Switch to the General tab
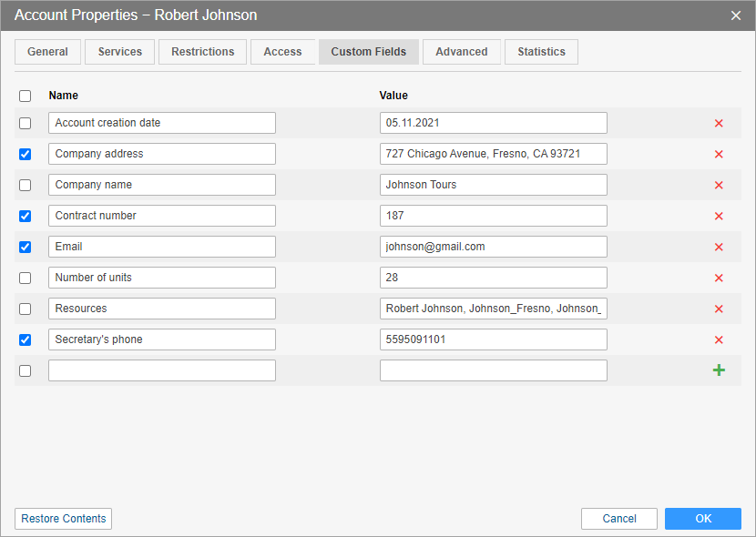The image size is (756, 537). 47,52
